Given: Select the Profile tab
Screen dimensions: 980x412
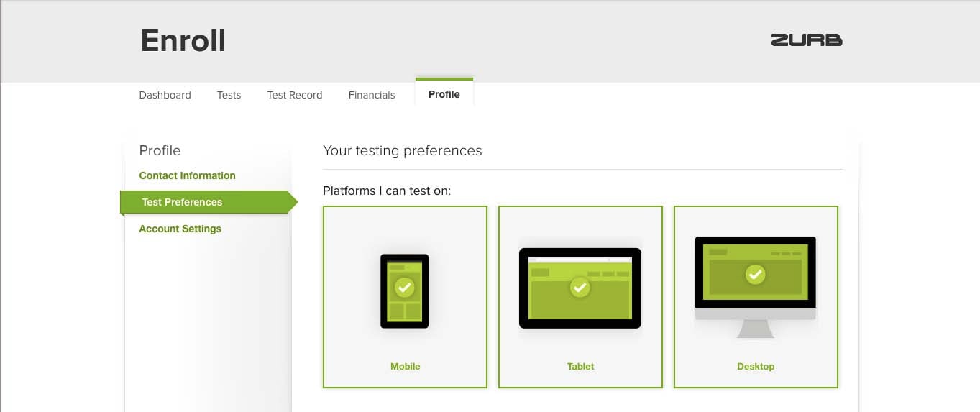Looking at the screenshot, I should point(444,94).
